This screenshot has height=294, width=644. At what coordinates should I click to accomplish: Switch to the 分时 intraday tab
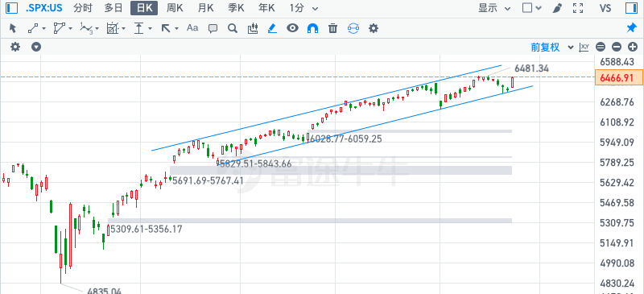click(83, 8)
